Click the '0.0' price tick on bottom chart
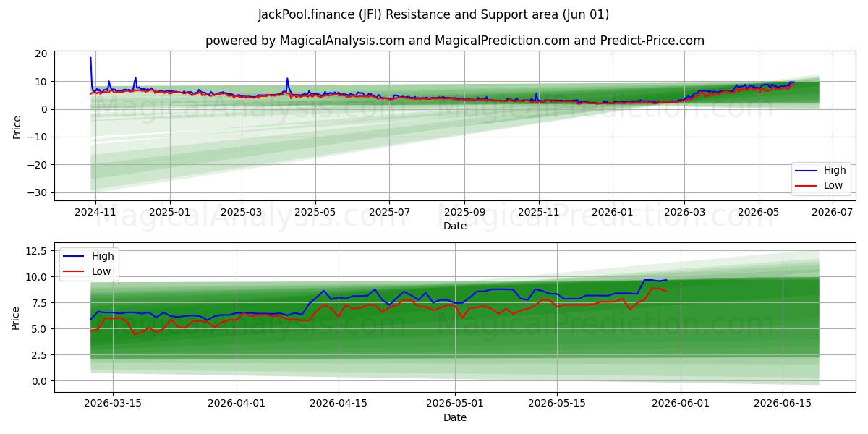The width and height of the screenshot is (868, 434). click(x=41, y=381)
